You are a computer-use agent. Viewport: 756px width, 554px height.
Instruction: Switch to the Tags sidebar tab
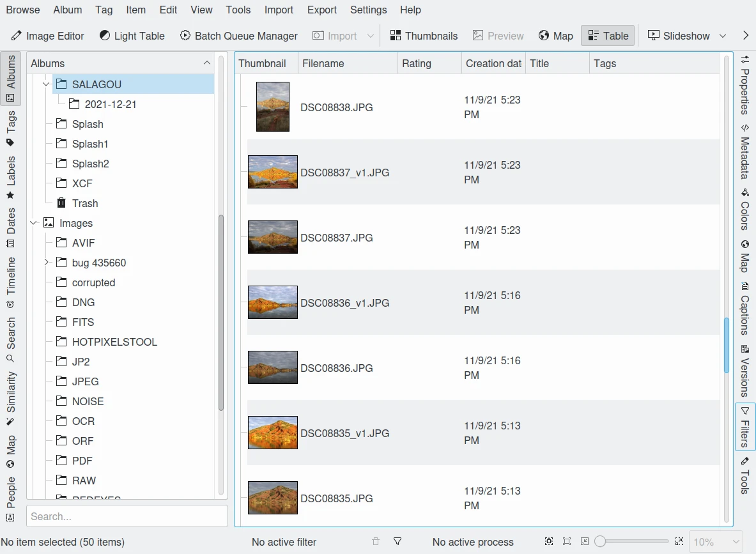pos(10,128)
